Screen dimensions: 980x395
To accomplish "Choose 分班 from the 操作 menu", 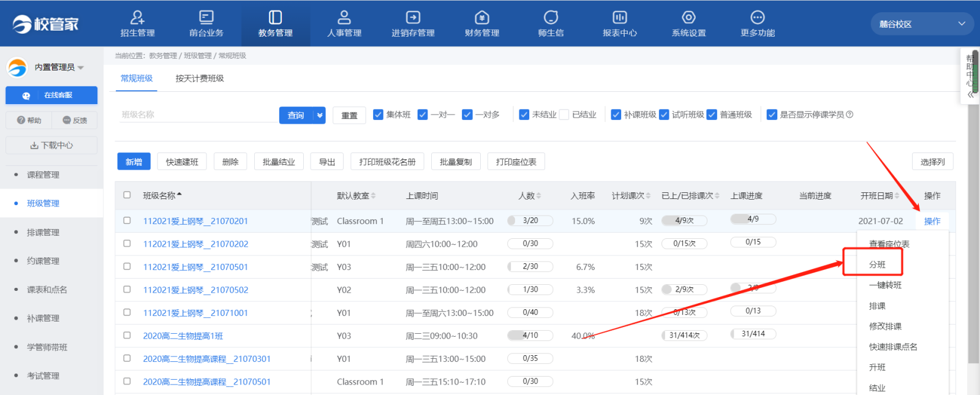I will click(x=877, y=265).
